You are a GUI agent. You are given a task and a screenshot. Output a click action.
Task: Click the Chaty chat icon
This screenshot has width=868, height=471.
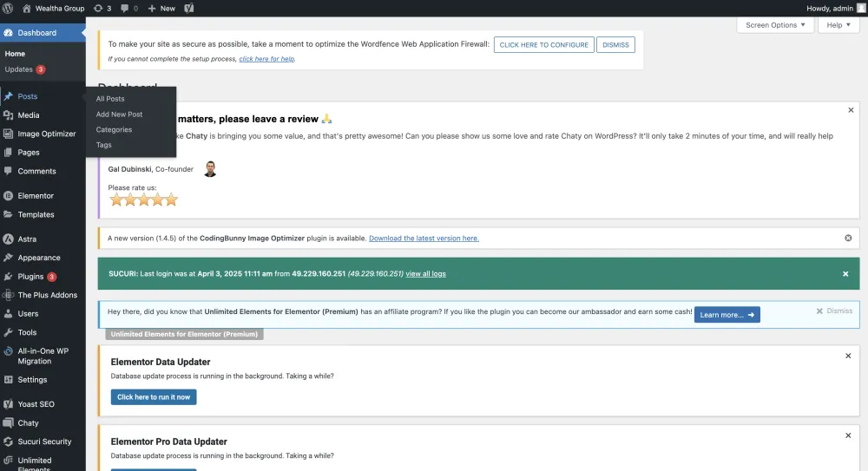(9, 422)
